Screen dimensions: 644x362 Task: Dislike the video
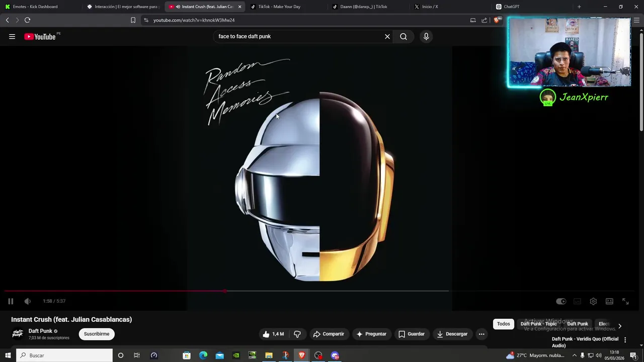[x=297, y=334]
